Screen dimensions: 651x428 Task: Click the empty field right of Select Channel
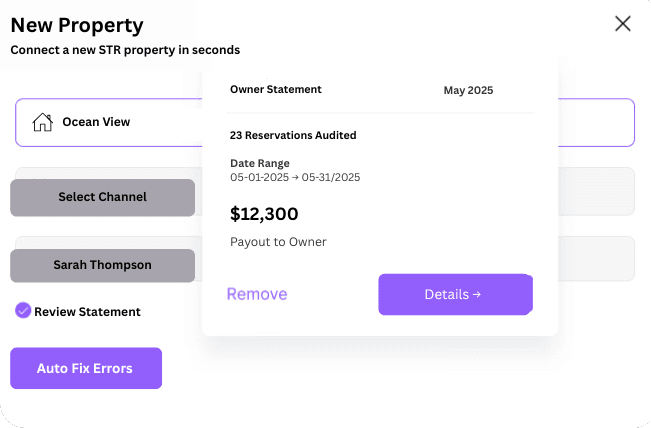596,191
